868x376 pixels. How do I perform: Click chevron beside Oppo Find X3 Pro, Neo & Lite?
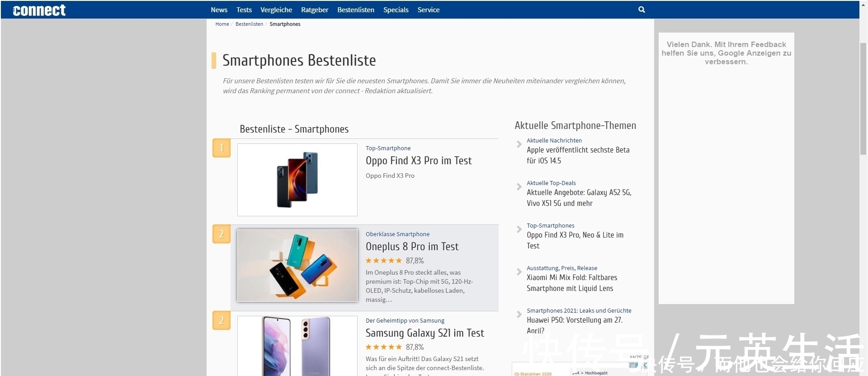click(x=519, y=229)
